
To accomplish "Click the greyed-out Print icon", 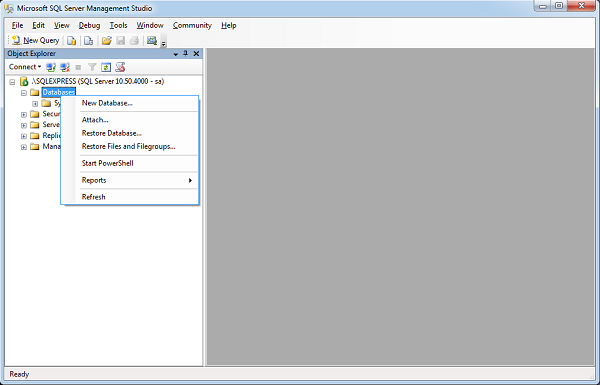I will tap(134, 41).
